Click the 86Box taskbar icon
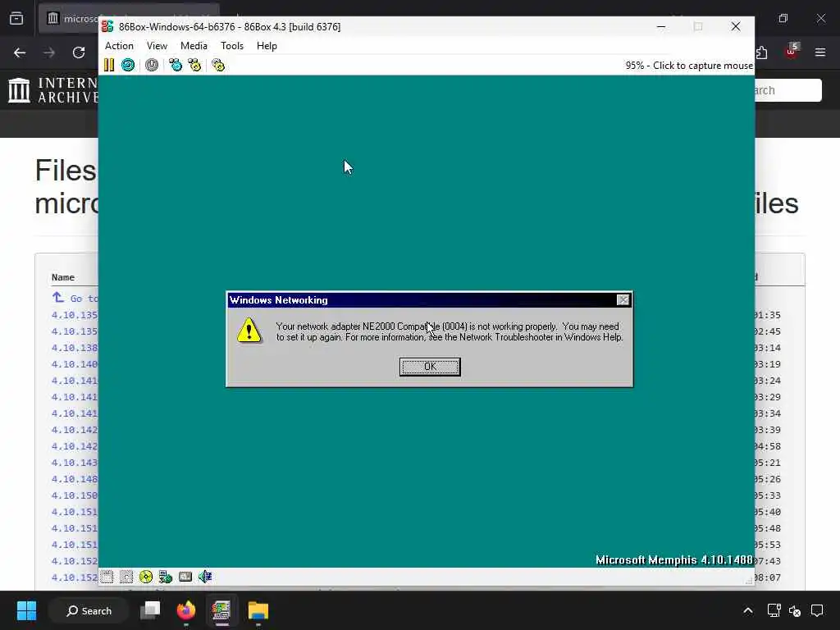Image resolution: width=840 pixels, height=630 pixels. tap(221, 610)
